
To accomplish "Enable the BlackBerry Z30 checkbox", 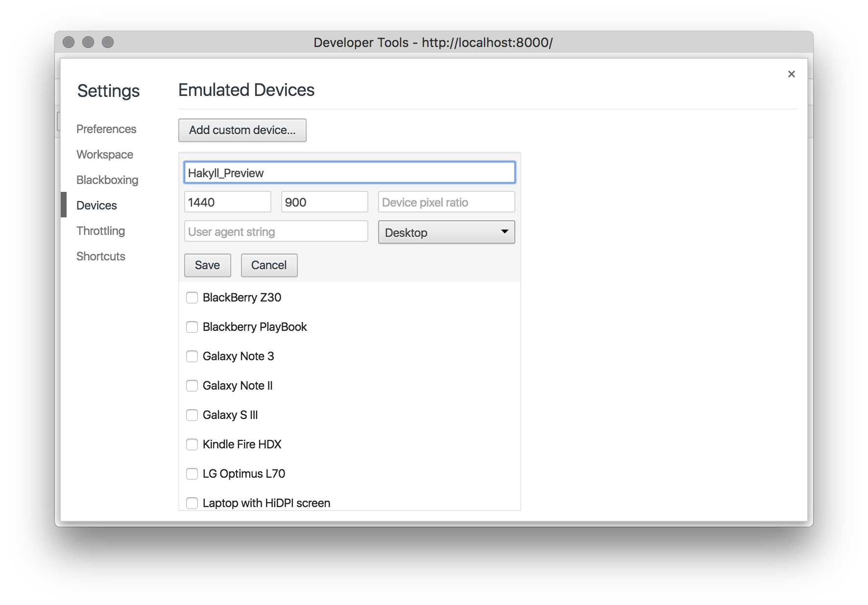I will pos(192,298).
